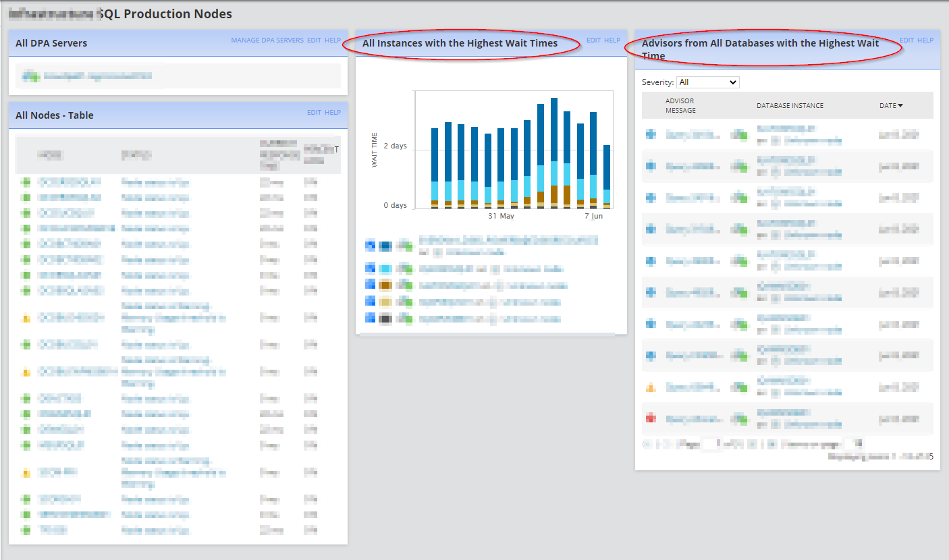Click All Instances with the Highest Wait Times title
This screenshot has width=949, height=560.
[x=460, y=43]
